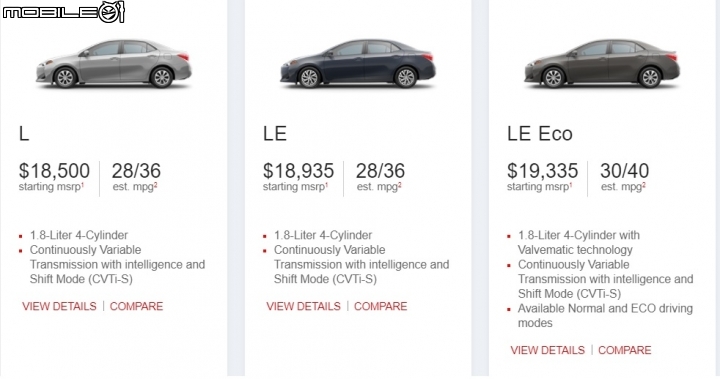Image resolution: width=720 pixels, height=379 pixels.
Task: Click the L trim heading
Action: pos(24,134)
